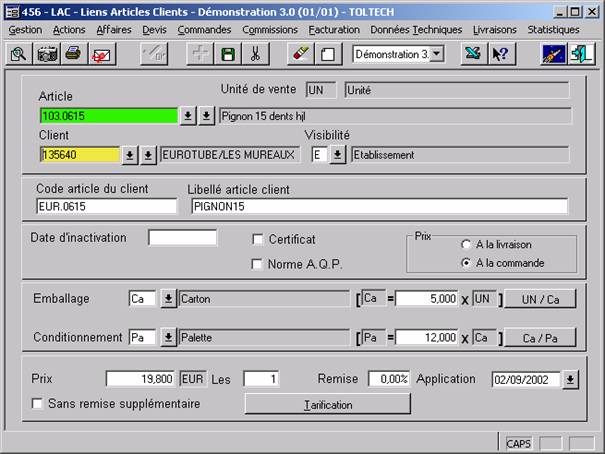The height and width of the screenshot is (454, 605).
Task: Open the Actions menu
Action: [69, 30]
